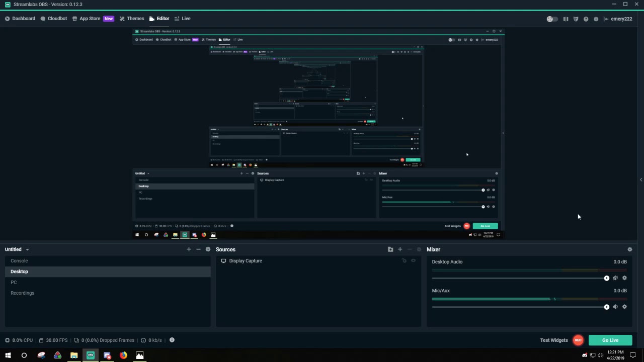
Task: Toggle the night mode moon switch
Action: point(552,19)
